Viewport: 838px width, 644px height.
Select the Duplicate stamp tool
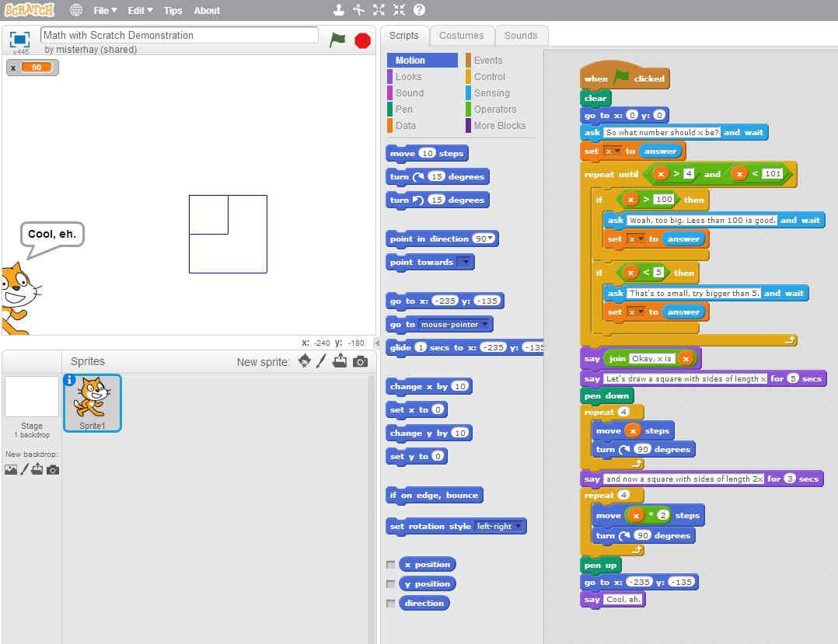tap(338, 9)
